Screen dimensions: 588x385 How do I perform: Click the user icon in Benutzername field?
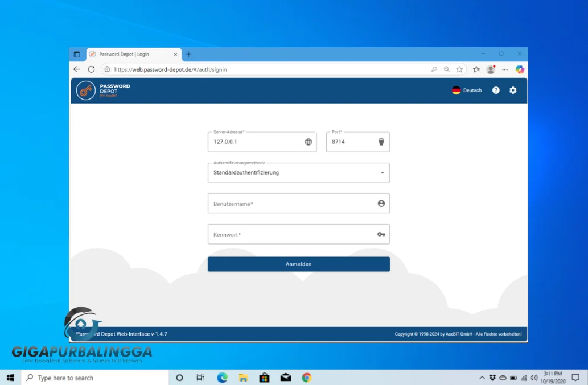tap(381, 204)
